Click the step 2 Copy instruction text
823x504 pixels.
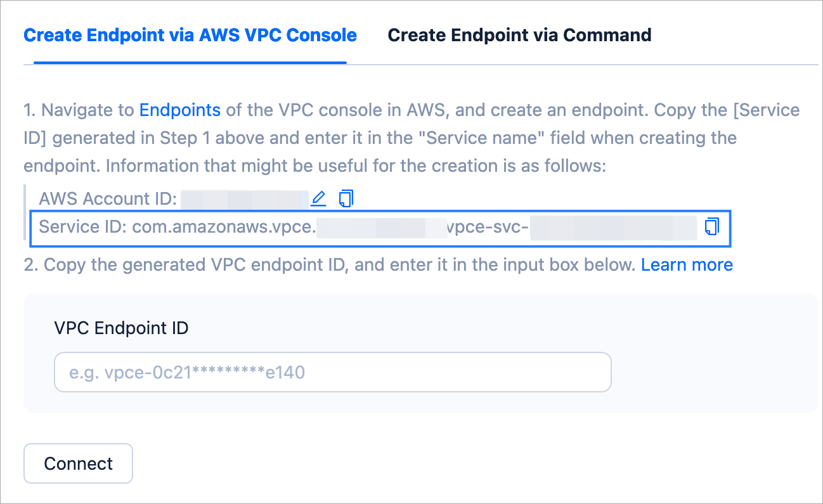(330, 264)
